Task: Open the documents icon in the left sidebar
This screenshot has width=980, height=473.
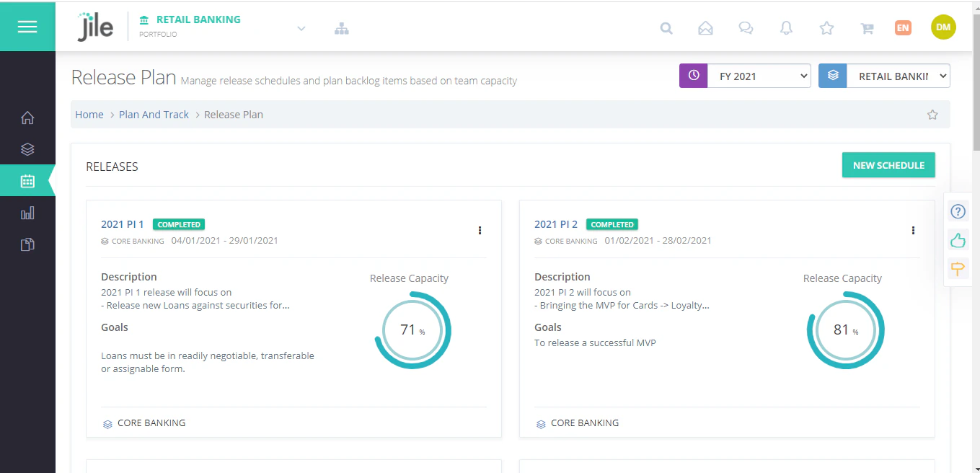Action: 27,244
